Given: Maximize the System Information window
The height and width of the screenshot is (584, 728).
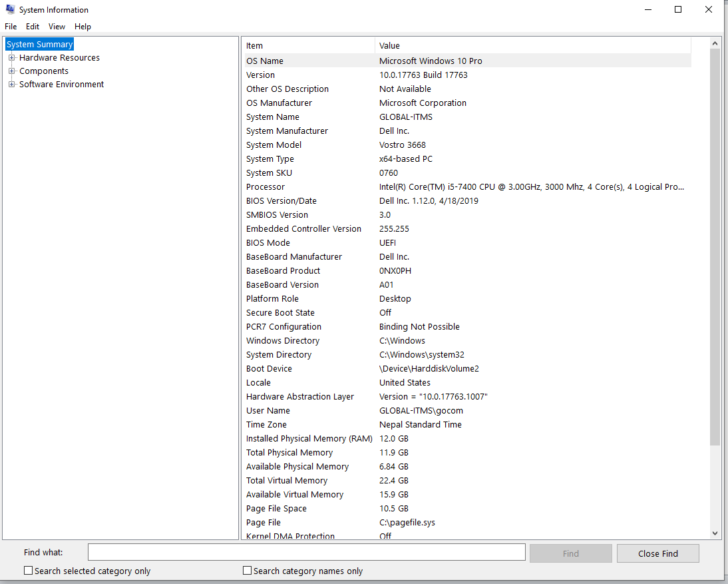Looking at the screenshot, I should click(678, 10).
